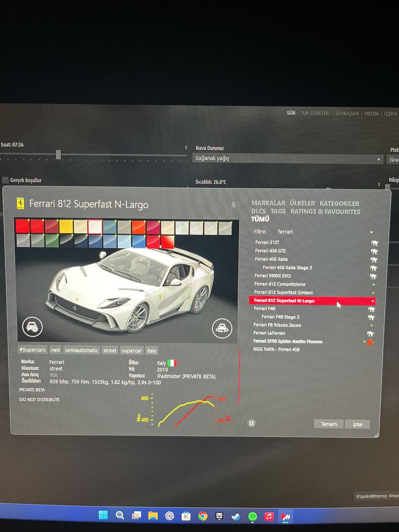Open Windows taskbar search
Viewport: 399px width, 532px height.
tap(120, 515)
